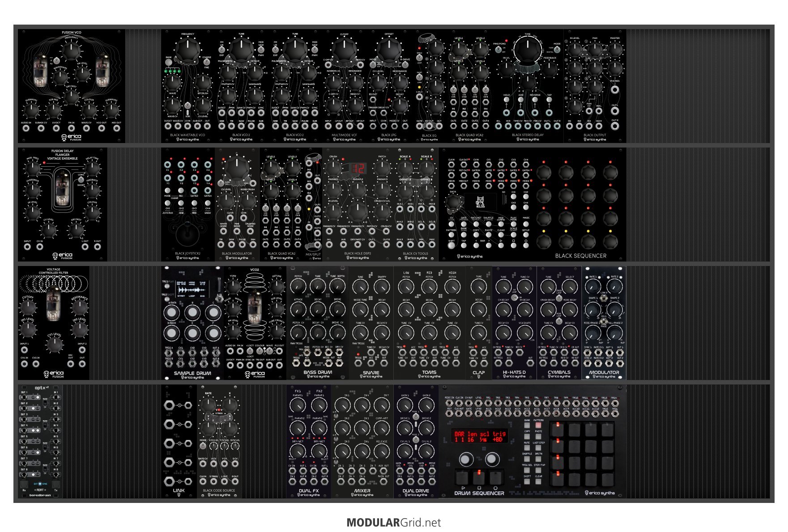Click the cat display on Black Sequencer
788x532 pixels.
[x=481, y=202]
